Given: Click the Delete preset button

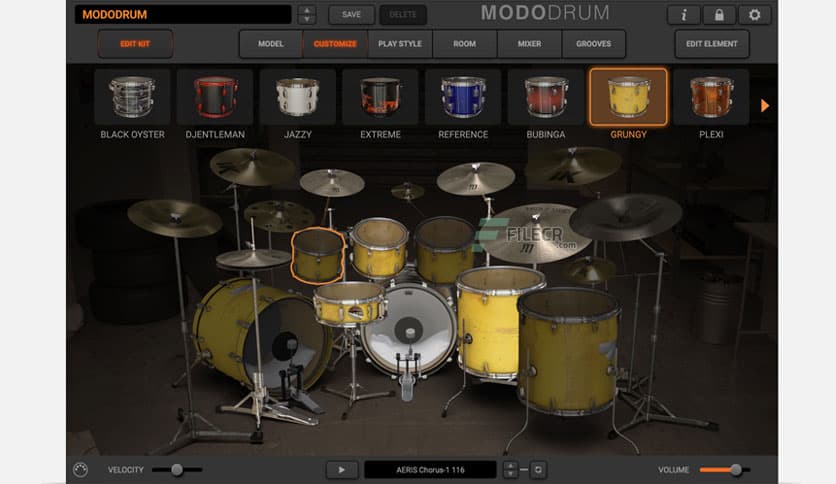Looking at the screenshot, I should (403, 14).
